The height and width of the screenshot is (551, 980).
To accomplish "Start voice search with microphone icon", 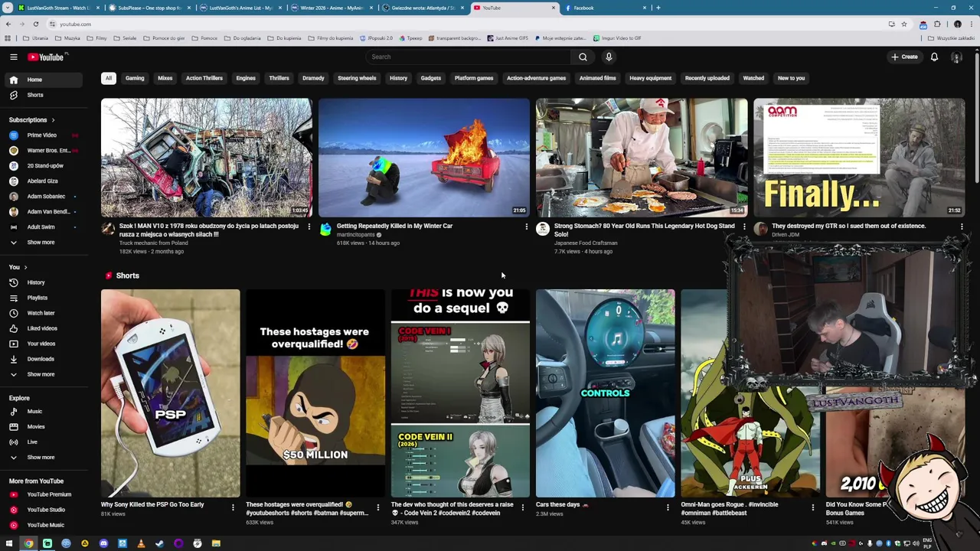I will (609, 57).
